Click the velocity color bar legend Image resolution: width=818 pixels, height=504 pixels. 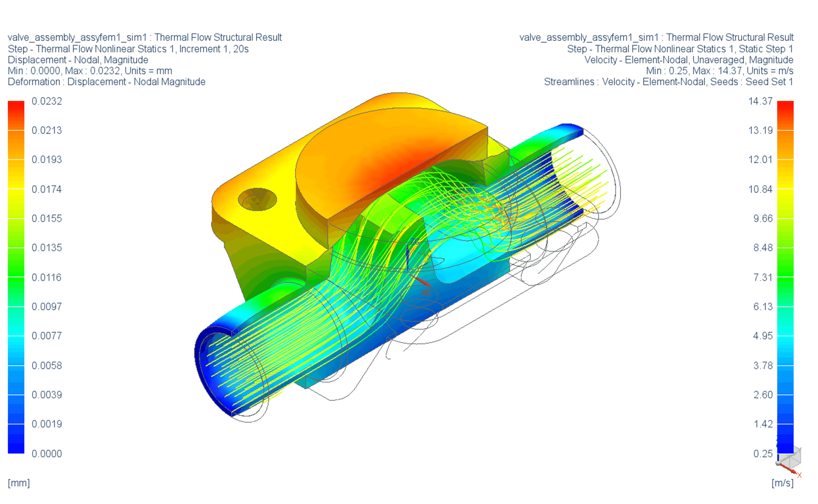785,277
